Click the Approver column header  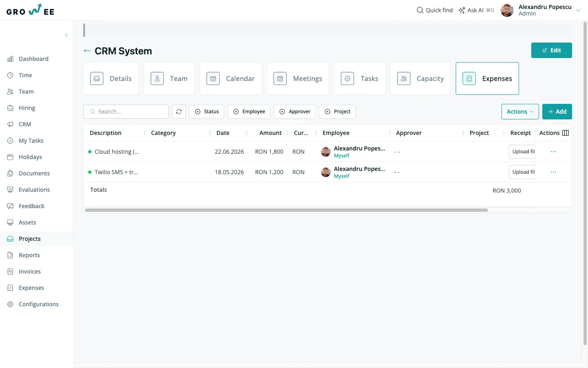pos(409,133)
